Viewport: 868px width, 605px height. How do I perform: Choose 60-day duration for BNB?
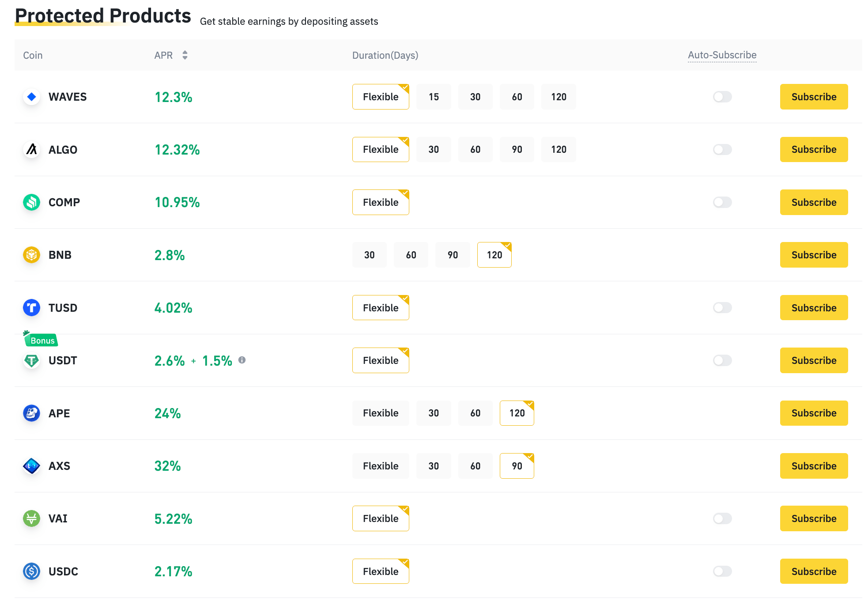point(411,255)
